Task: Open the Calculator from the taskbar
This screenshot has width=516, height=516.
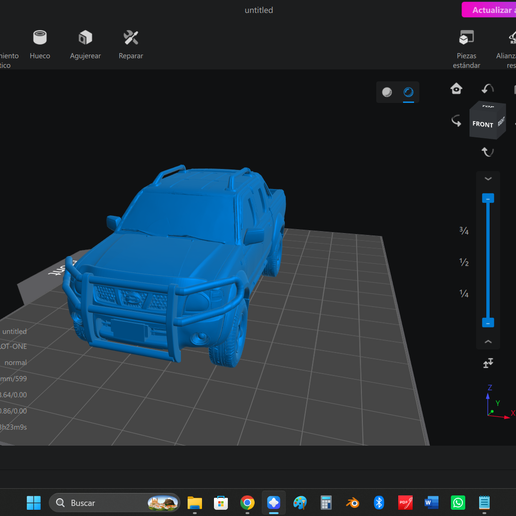Action: pyautogui.click(x=326, y=503)
